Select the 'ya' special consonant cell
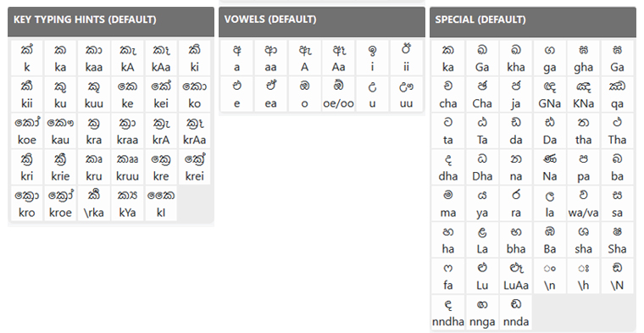 tap(482, 203)
